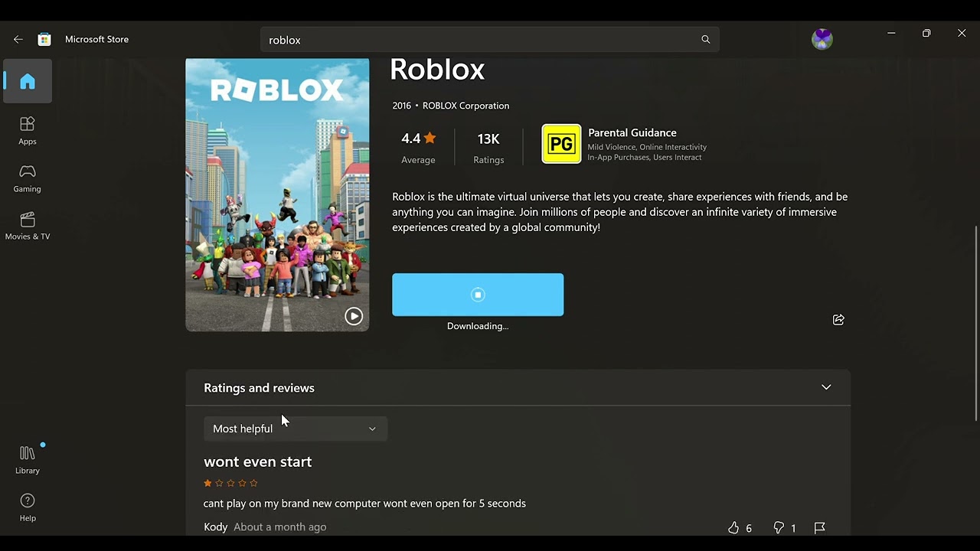
Task: Click reviewer name Kody
Action: coord(216,527)
